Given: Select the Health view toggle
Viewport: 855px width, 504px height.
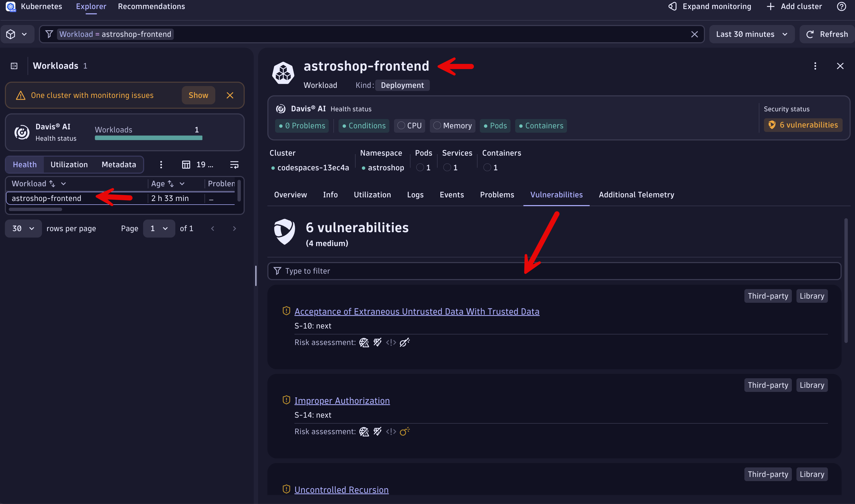Looking at the screenshot, I should 25,165.
